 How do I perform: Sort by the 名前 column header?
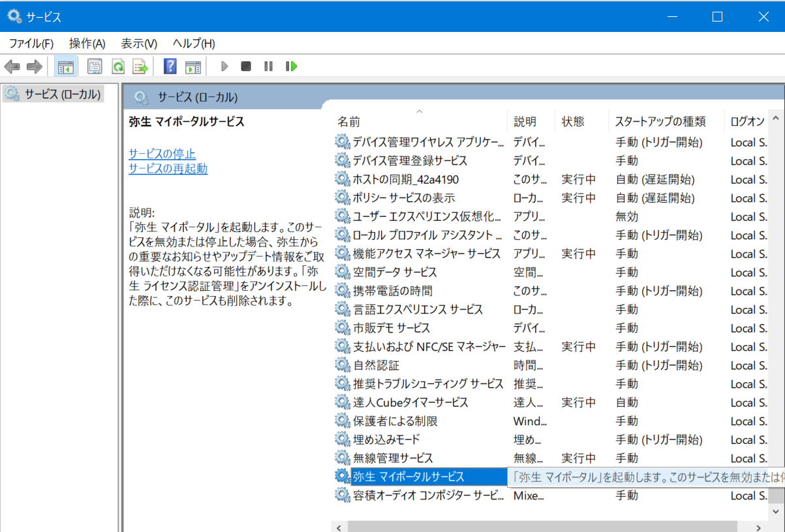[348, 122]
